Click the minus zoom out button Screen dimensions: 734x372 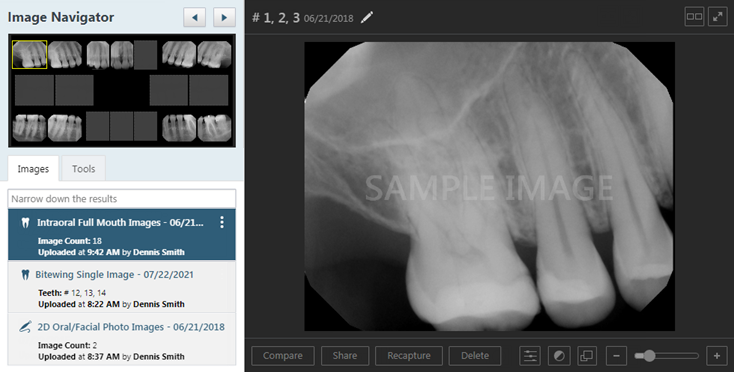click(x=617, y=356)
